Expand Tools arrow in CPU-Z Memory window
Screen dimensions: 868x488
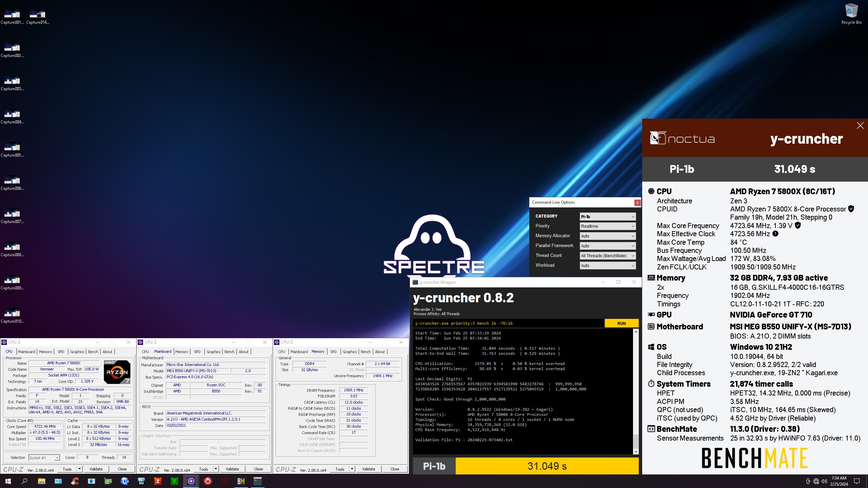[352, 469]
